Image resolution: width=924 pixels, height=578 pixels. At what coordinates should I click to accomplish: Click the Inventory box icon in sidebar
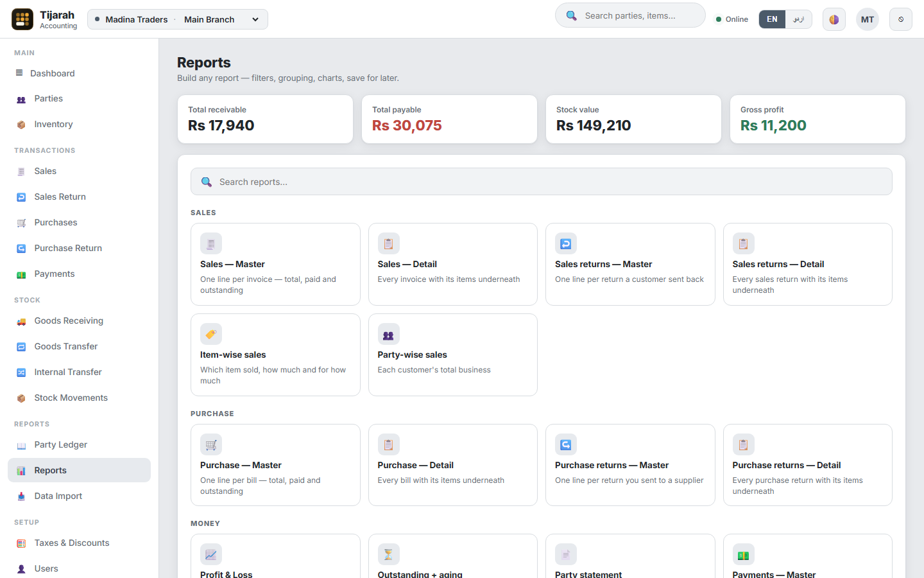point(21,125)
